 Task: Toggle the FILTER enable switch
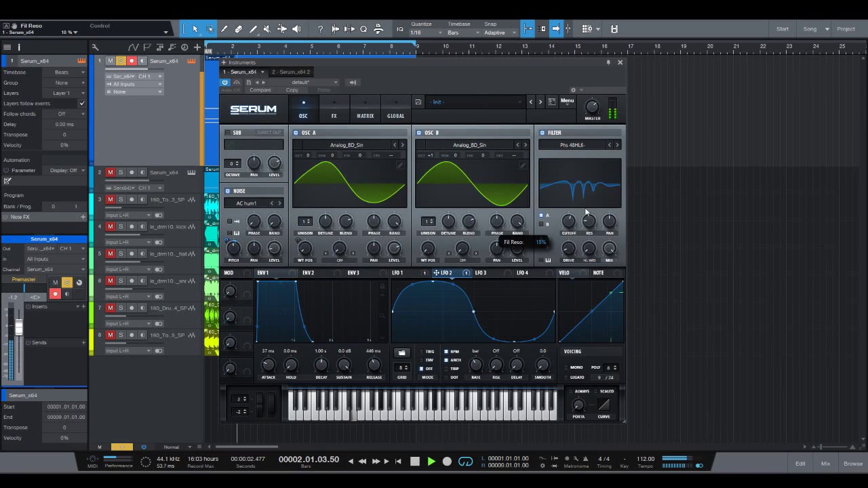(x=542, y=133)
